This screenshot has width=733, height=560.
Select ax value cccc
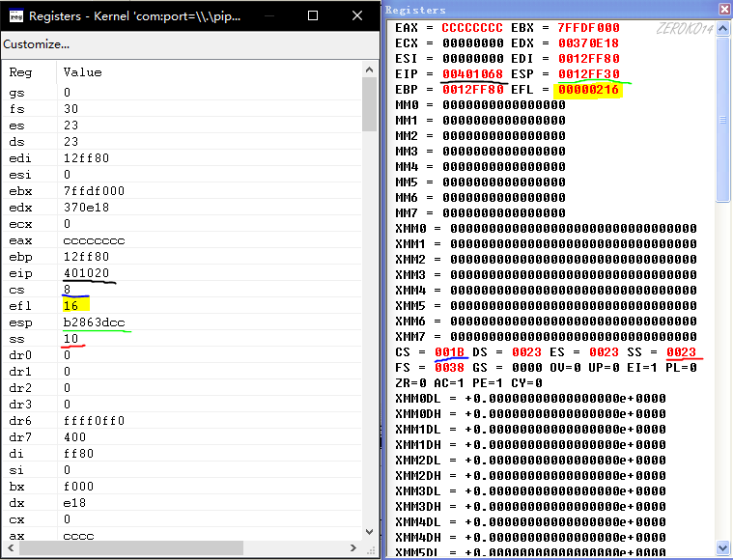pos(78,536)
